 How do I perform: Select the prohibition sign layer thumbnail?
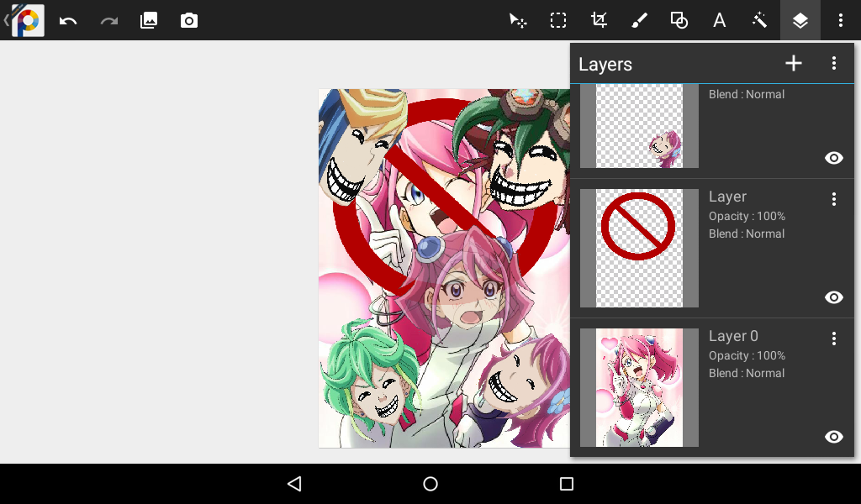click(639, 248)
